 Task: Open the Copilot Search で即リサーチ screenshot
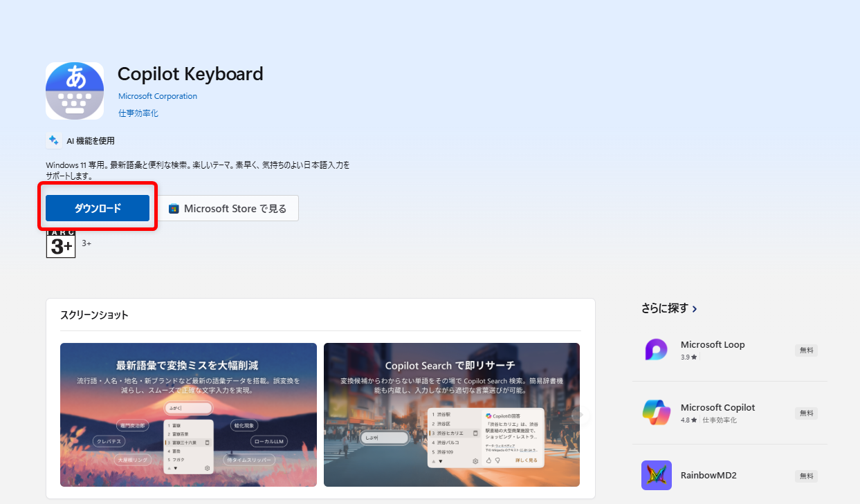(452, 415)
